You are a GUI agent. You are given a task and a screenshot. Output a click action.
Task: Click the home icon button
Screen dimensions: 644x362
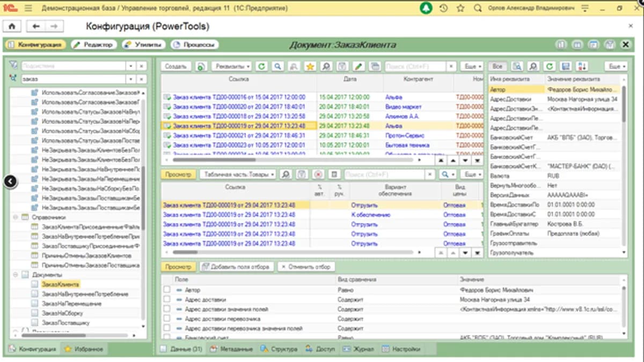12,26
